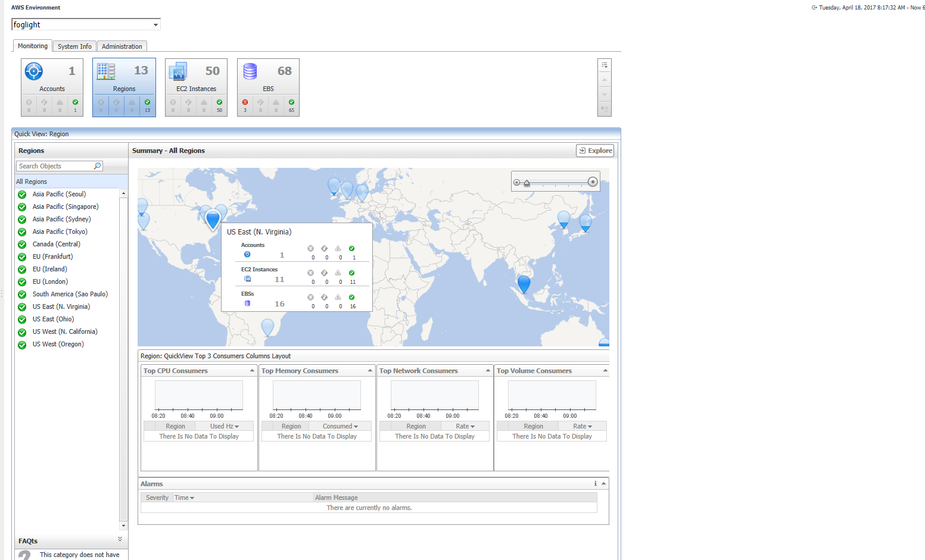The width and height of the screenshot is (925, 560).
Task: Click the Sao Paulo map pin marker
Action: pyautogui.click(x=268, y=326)
